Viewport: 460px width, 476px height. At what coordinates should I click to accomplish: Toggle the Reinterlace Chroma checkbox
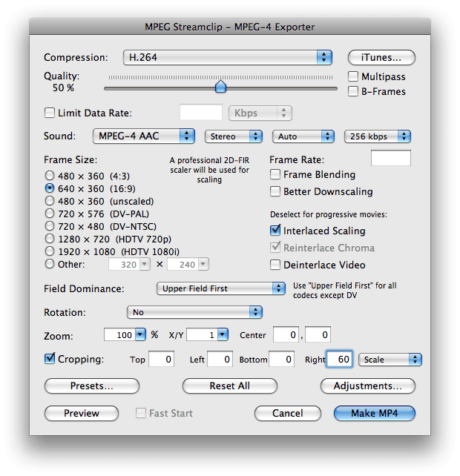(275, 248)
